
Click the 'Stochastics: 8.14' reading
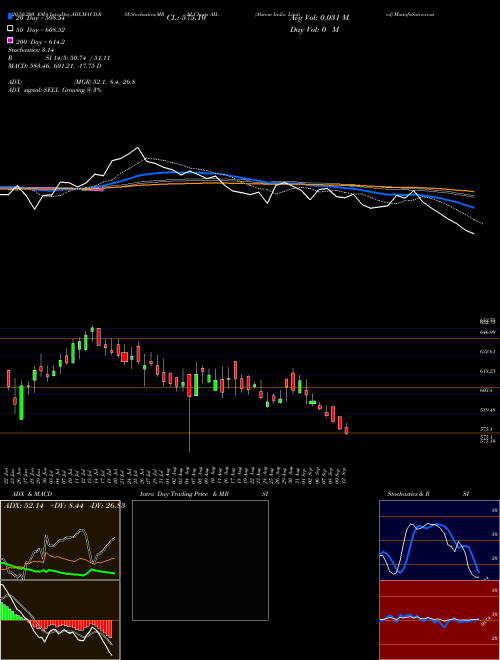pyautogui.click(x=29, y=50)
